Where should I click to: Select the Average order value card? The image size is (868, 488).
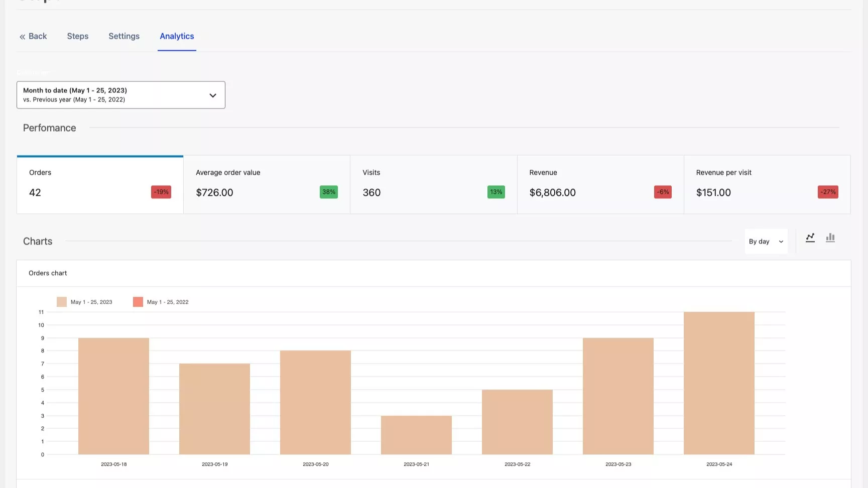[x=267, y=185]
